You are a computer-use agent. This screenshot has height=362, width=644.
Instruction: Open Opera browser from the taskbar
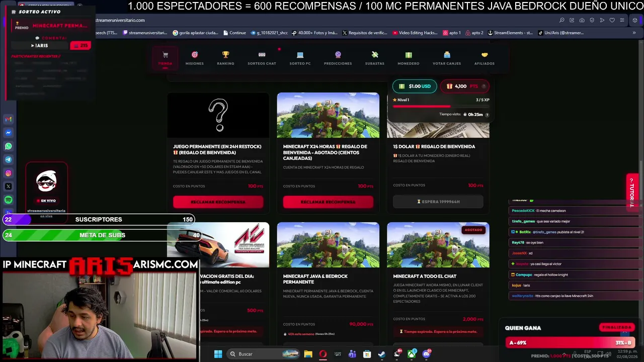(x=323, y=354)
